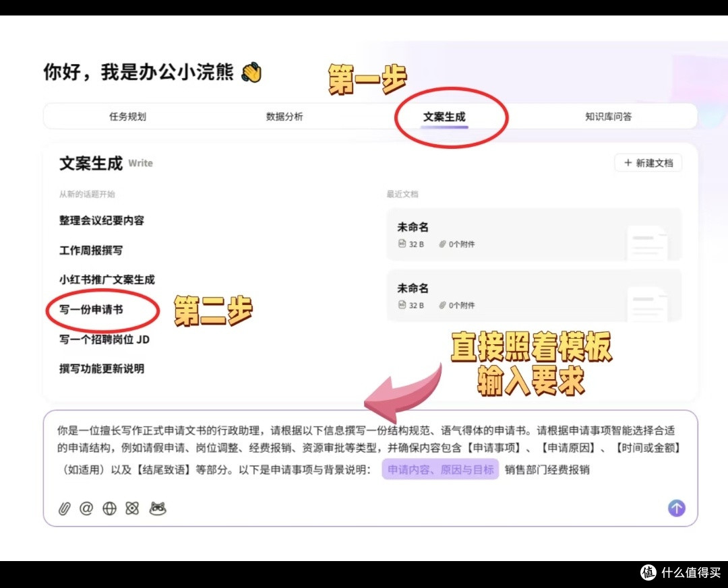Click the 最近文档 label
The height and width of the screenshot is (588, 728).
[402, 194]
